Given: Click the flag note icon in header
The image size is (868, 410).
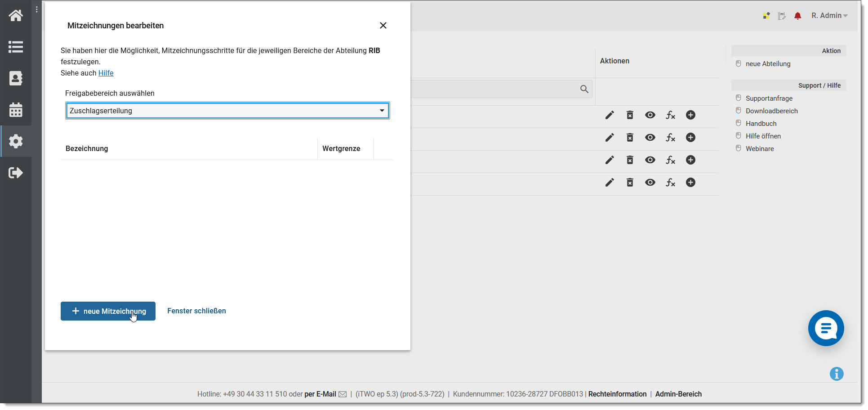Looking at the screenshot, I should [782, 16].
